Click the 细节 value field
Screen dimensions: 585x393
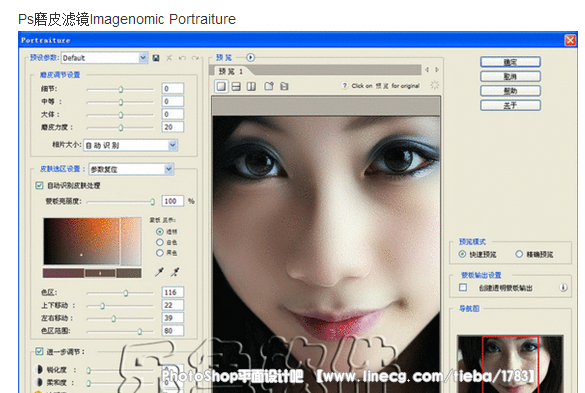click(173, 88)
